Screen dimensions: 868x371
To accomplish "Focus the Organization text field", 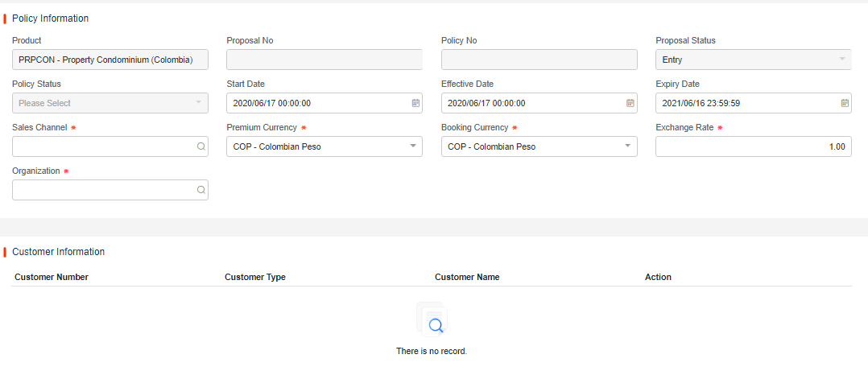I will click(103, 190).
